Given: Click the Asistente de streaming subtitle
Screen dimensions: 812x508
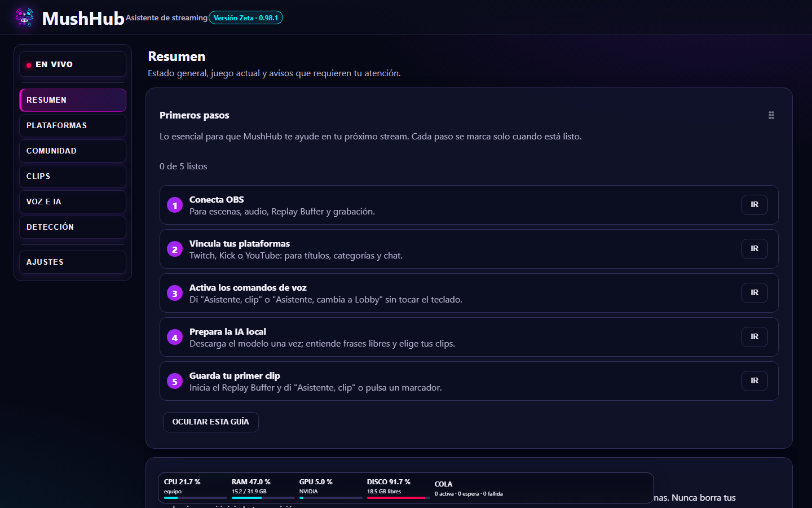Looking at the screenshot, I should point(166,18).
